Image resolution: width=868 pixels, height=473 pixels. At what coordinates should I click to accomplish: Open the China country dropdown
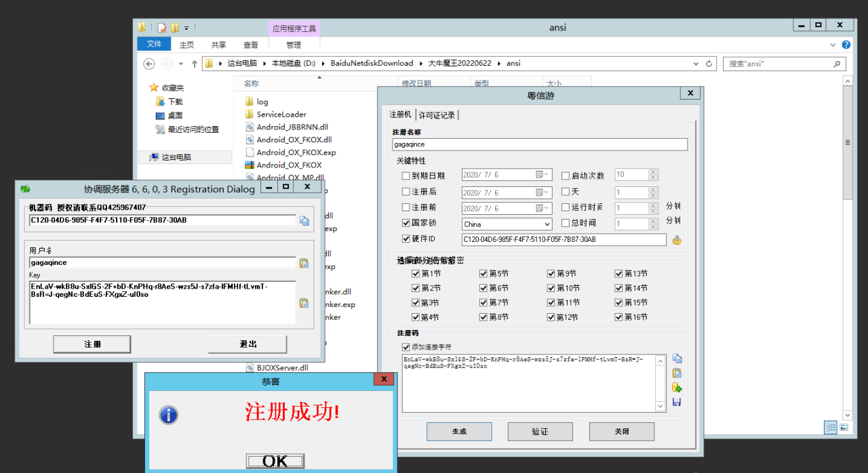[548, 224]
